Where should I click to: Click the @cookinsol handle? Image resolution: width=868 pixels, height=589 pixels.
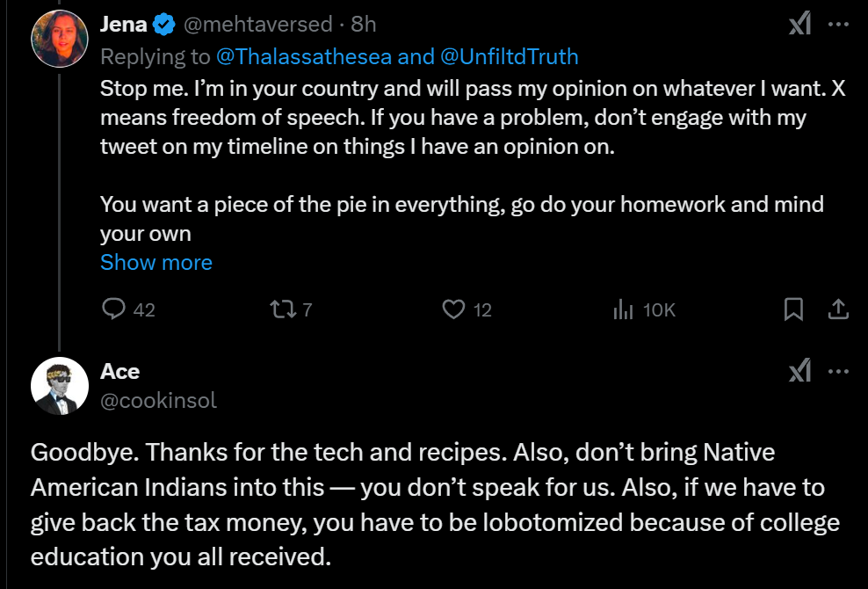point(158,400)
